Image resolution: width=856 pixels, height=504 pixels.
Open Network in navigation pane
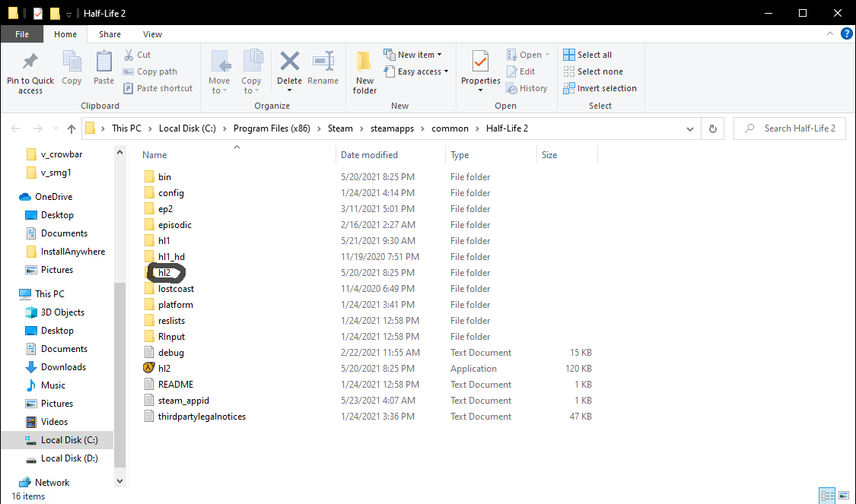(x=52, y=483)
